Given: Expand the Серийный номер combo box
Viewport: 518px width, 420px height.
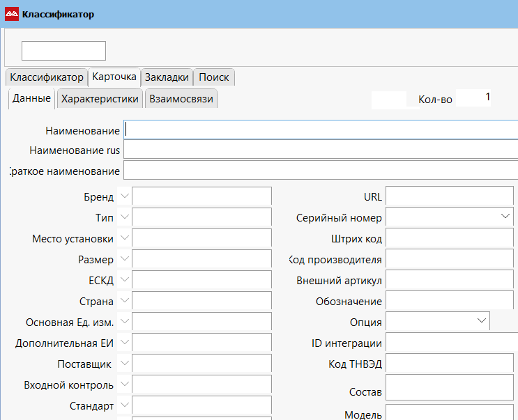Looking at the screenshot, I should point(505,217).
